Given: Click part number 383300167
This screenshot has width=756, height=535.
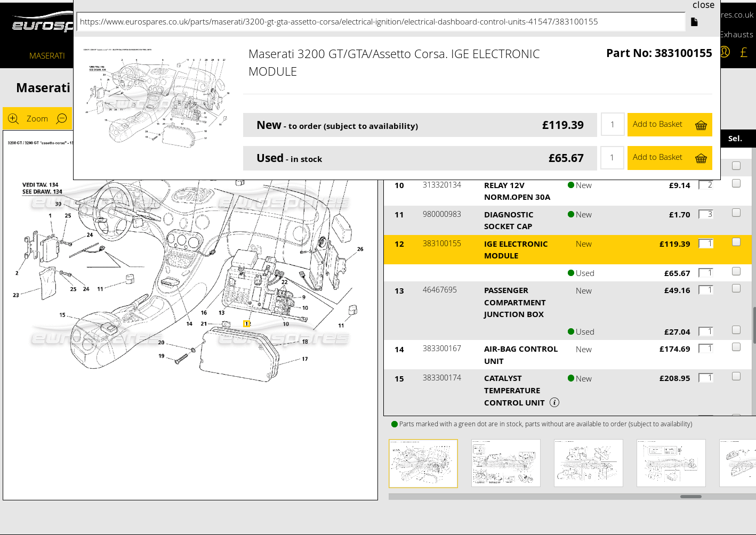Looking at the screenshot, I should 442,348.
